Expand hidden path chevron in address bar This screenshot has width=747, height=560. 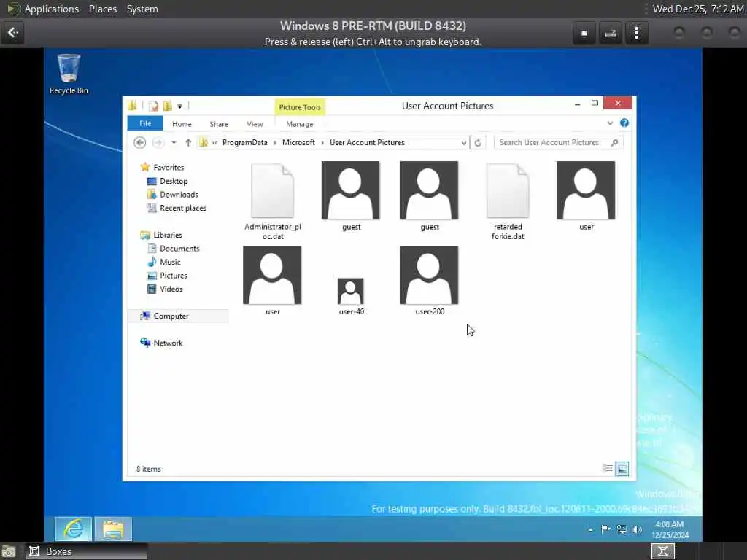pos(215,142)
